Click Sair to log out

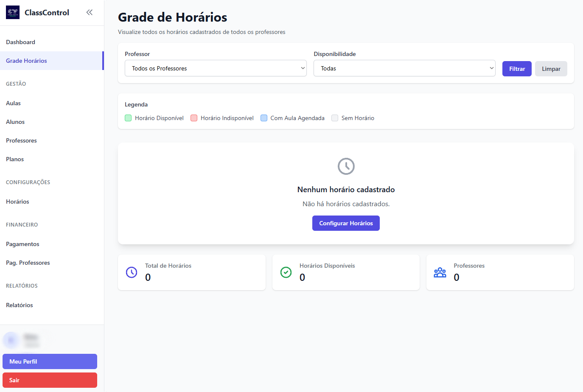(x=50, y=380)
